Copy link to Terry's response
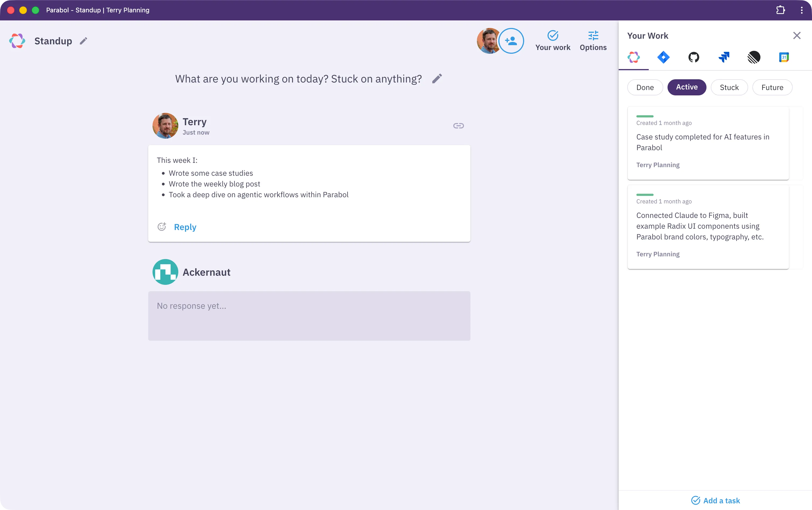 458,126
